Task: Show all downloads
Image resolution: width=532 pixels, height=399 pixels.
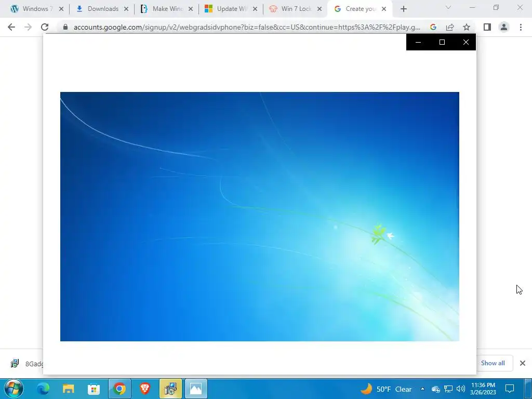Action: click(x=493, y=363)
